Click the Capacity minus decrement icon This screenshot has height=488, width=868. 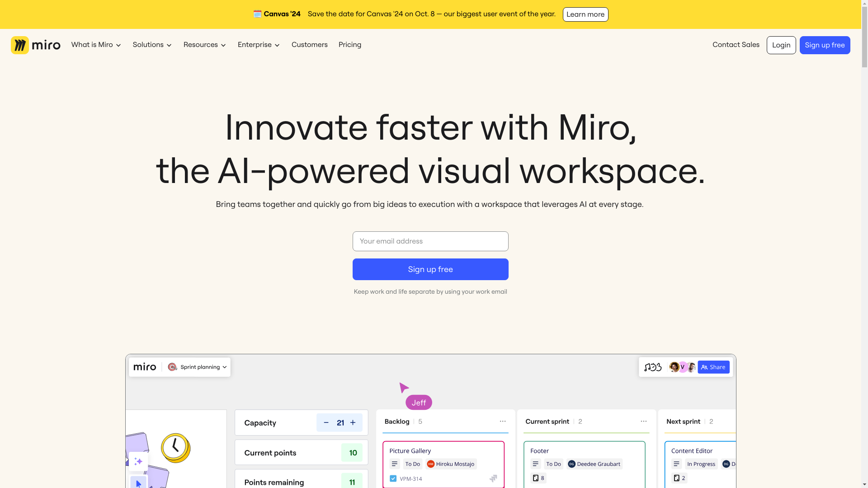(326, 422)
